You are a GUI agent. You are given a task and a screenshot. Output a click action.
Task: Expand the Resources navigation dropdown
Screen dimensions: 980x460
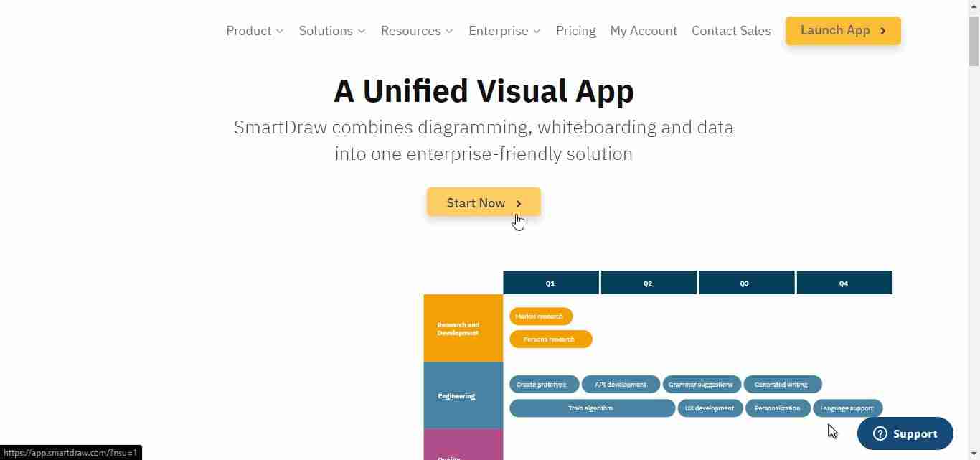coord(416,31)
